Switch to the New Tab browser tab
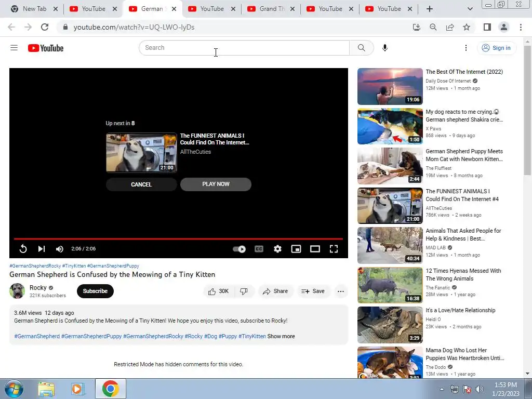Image resolution: width=532 pixels, height=399 pixels. (x=34, y=9)
